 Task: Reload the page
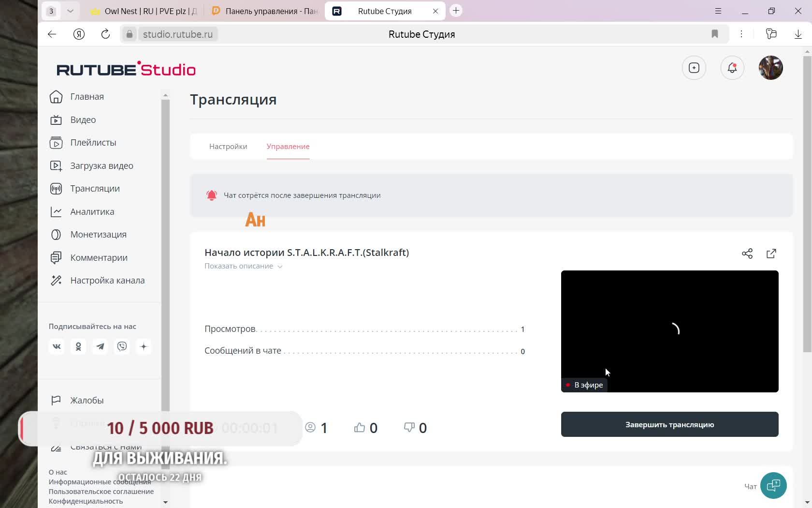[105, 34]
